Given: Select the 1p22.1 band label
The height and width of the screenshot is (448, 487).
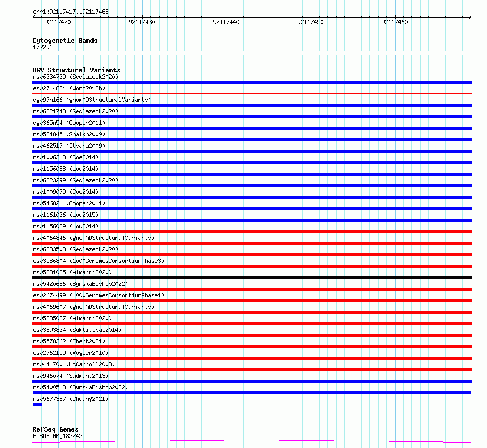Looking at the screenshot, I should [x=43, y=47].
